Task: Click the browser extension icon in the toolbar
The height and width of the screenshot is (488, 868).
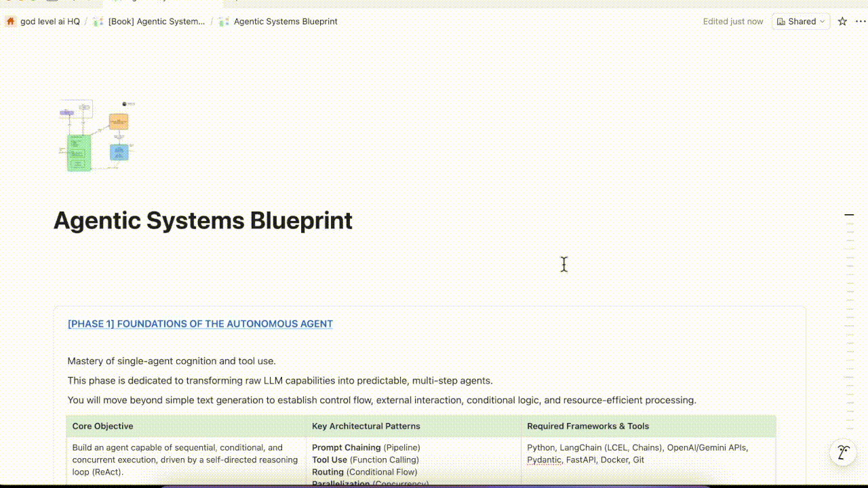Action: coord(53,2)
